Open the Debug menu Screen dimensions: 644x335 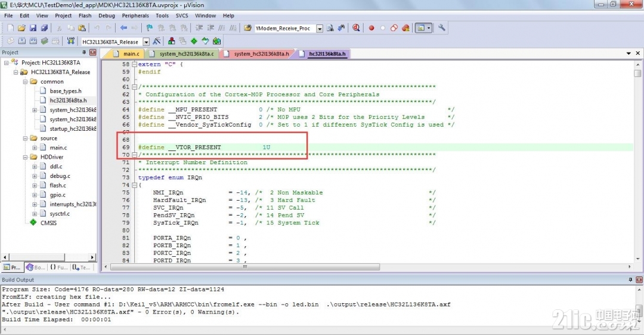coord(106,16)
